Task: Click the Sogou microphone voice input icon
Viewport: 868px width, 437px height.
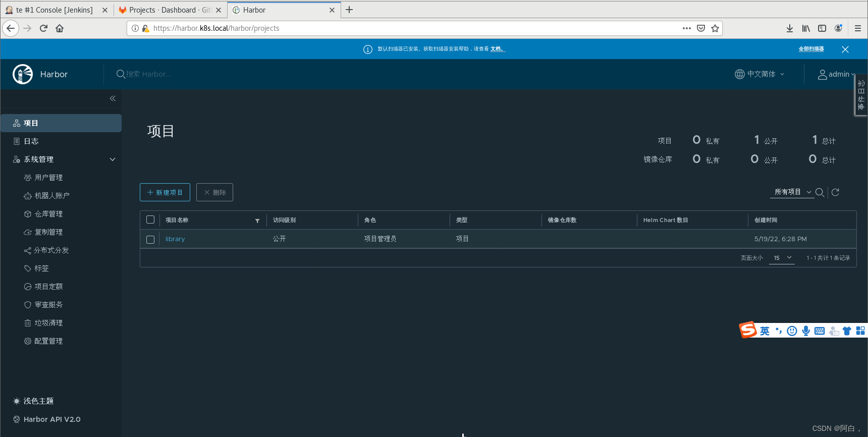Action: pos(806,331)
